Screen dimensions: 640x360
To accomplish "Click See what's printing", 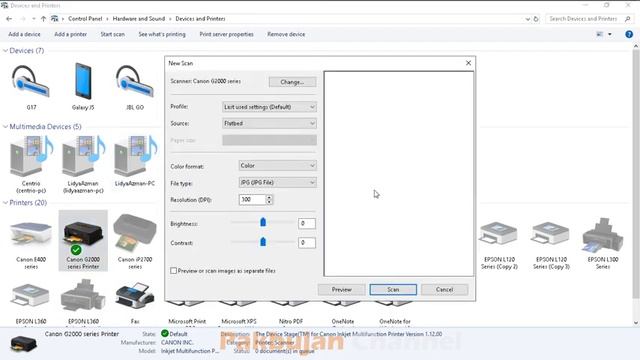I will 162,34.
